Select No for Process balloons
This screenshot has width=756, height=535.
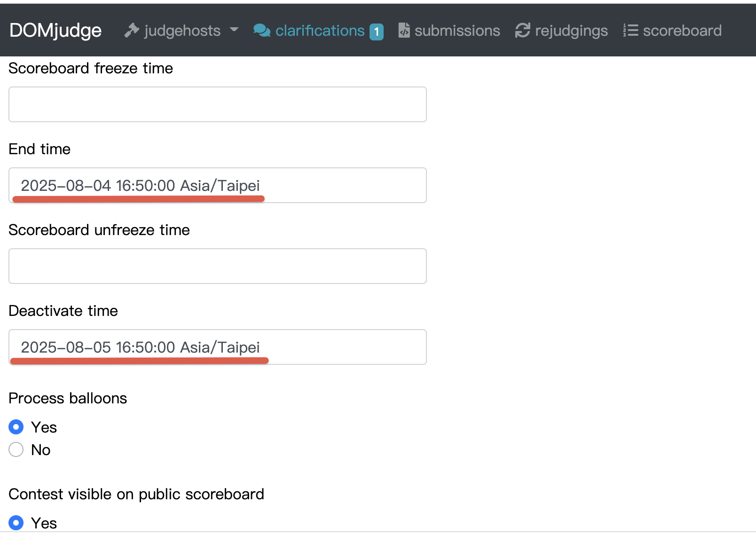[16, 449]
